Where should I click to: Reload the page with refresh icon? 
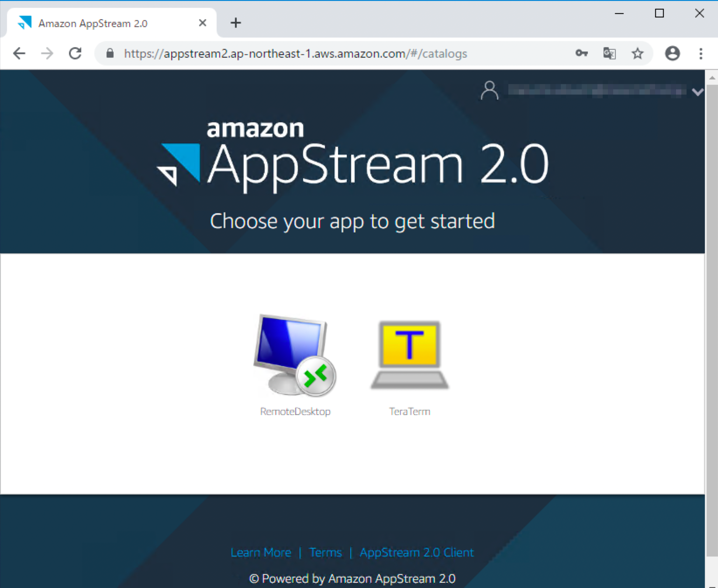coord(76,53)
